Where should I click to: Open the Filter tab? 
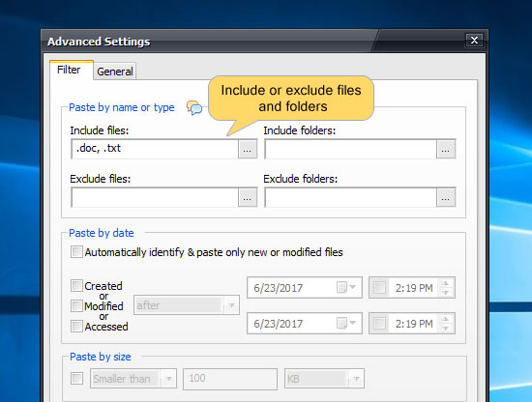(x=72, y=70)
